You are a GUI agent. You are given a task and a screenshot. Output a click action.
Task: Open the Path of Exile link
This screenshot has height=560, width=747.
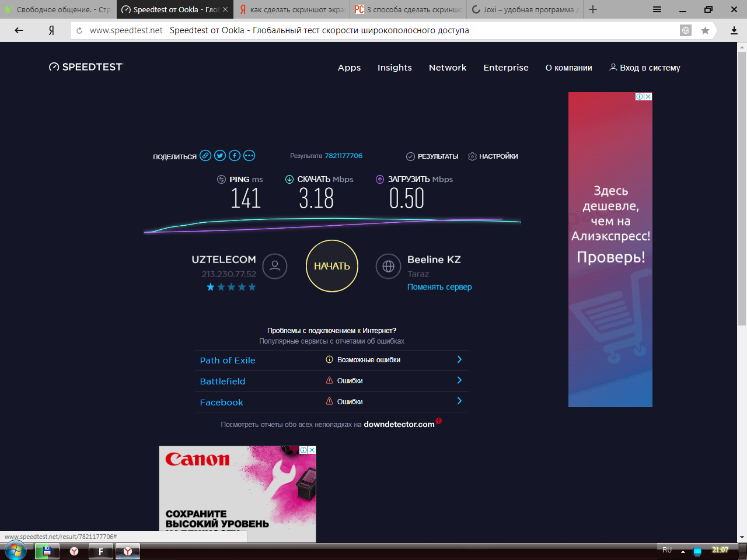[x=228, y=360]
